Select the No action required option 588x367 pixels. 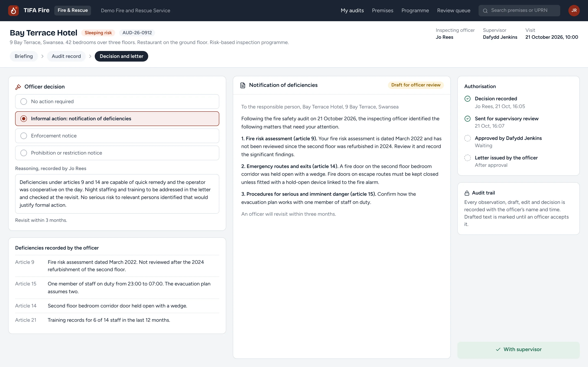(117, 102)
